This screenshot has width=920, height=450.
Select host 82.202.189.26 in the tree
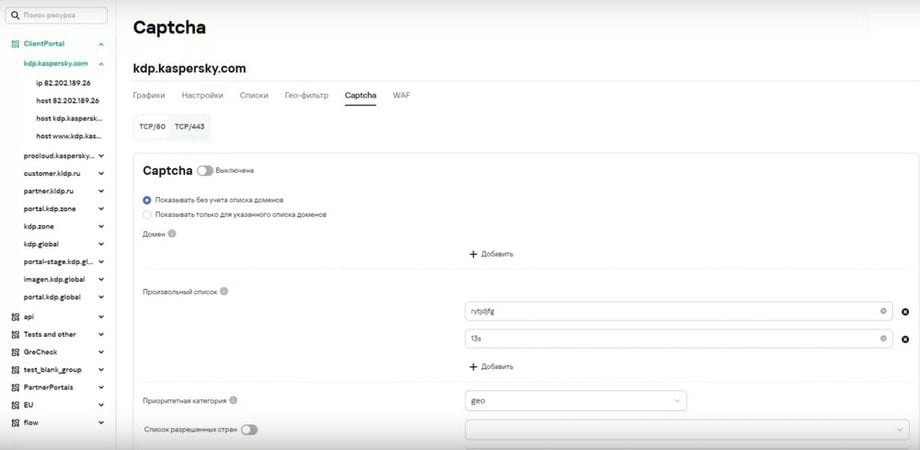67,101
